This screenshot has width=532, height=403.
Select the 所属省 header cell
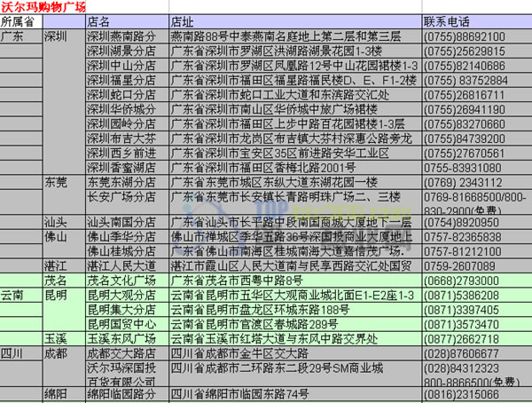pyautogui.click(x=20, y=21)
